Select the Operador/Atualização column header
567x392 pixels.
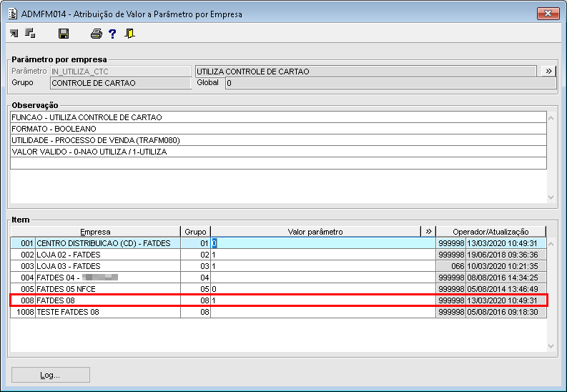click(x=490, y=232)
